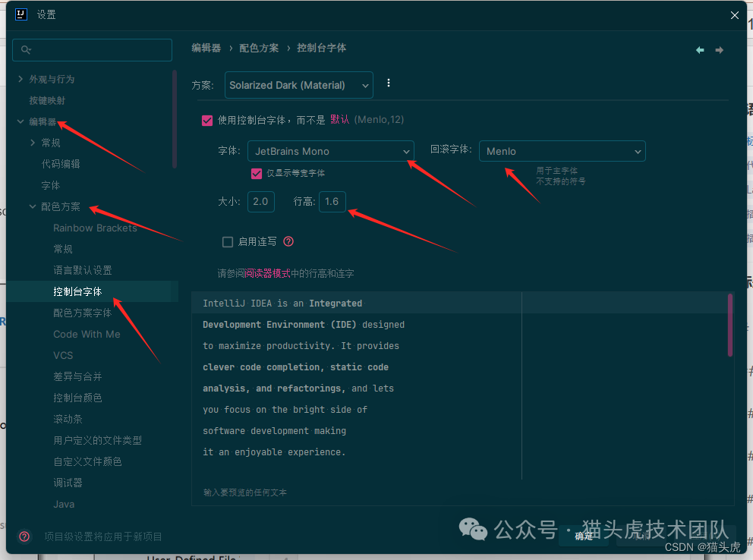The image size is (753, 560).
Task: Focus the settings search field
Action: tap(92, 50)
